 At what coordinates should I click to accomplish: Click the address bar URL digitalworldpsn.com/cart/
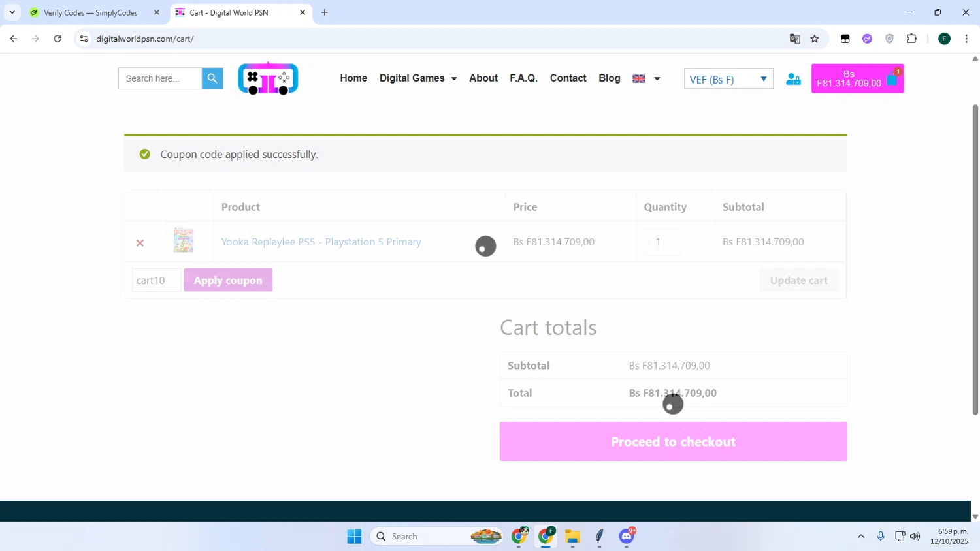[145, 39]
